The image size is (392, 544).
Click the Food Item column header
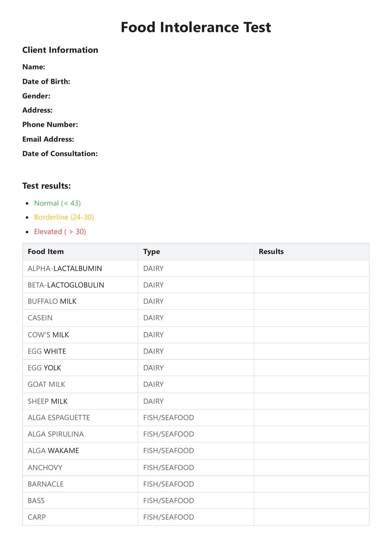coord(46,252)
